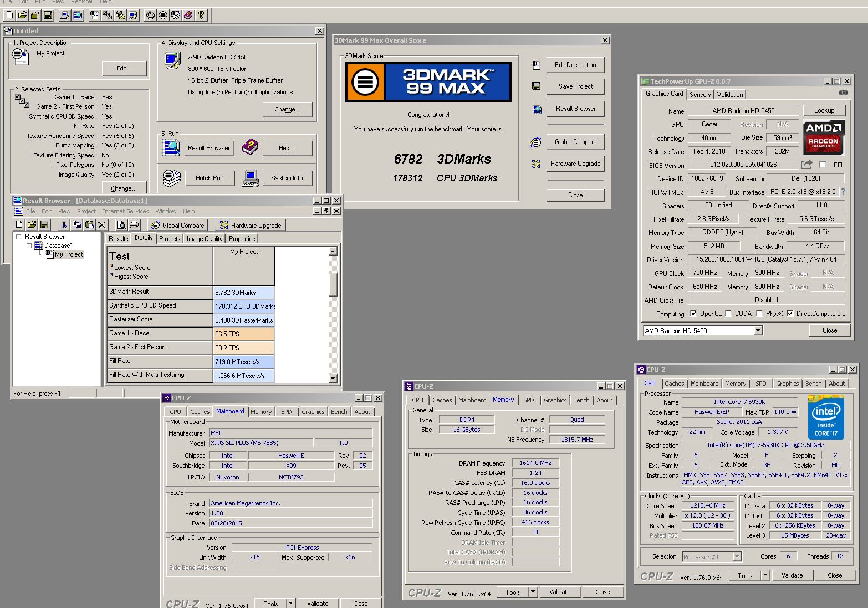
Task: Click the Print icon in Result Browser toolbar
Action: 134,224
